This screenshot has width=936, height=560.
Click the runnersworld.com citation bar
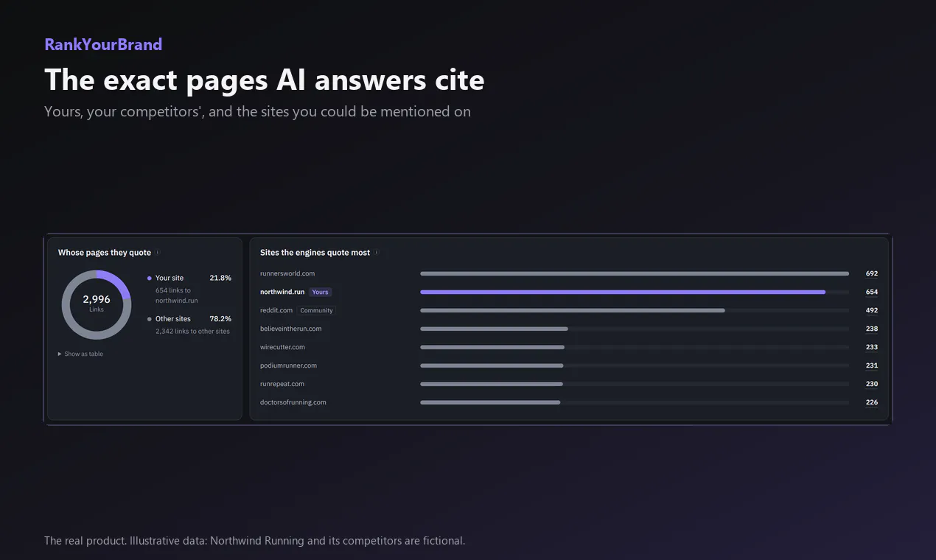point(635,273)
